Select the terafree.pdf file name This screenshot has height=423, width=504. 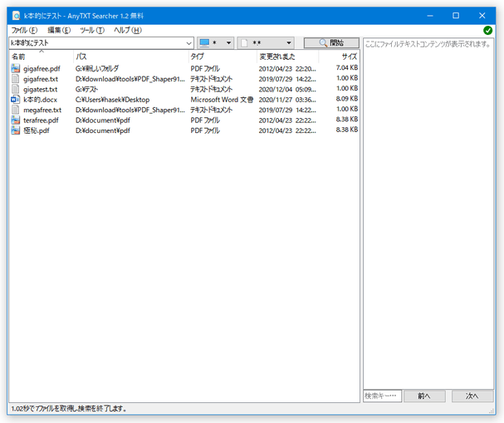41,121
